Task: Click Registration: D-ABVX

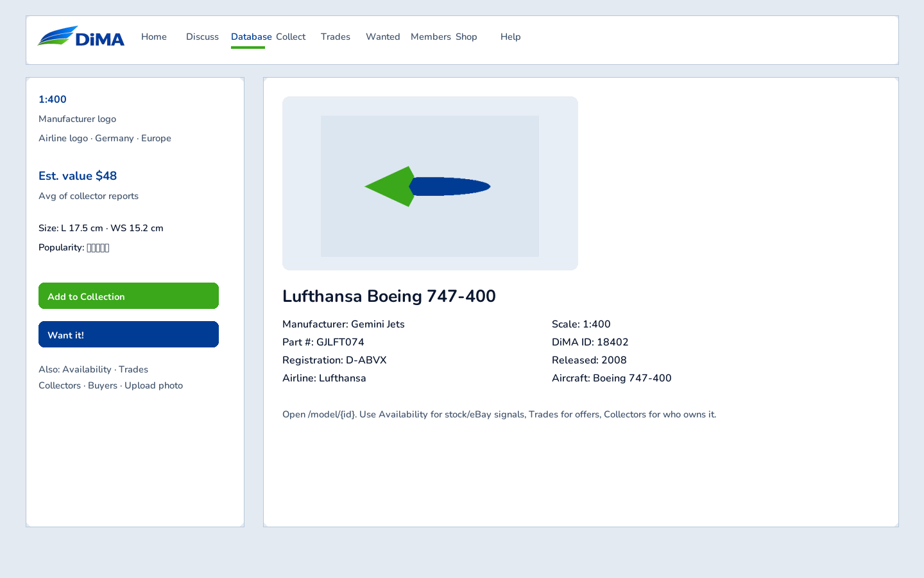Action: coord(334,360)
